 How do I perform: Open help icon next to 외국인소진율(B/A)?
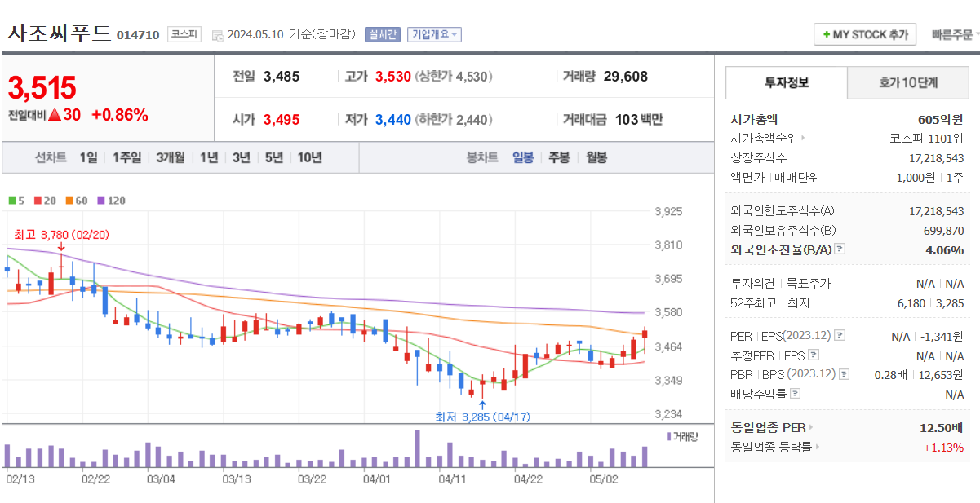[x=840, y=250]
